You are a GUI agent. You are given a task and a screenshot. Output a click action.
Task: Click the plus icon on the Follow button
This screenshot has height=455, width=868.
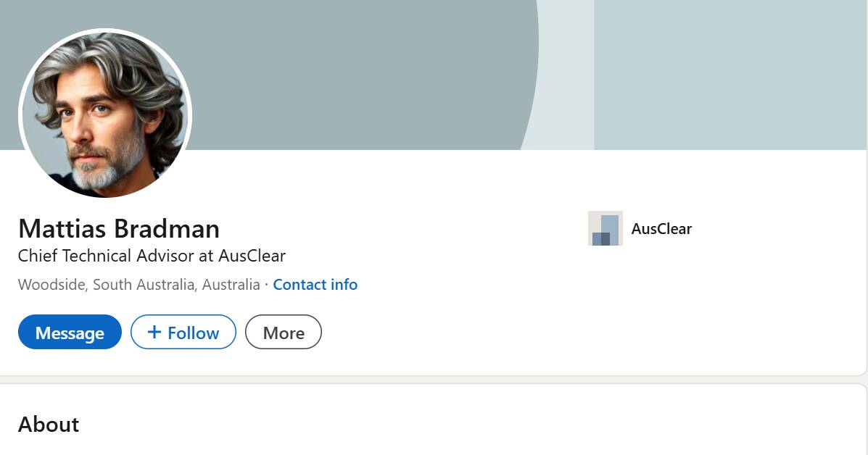click(x=154, y=333)
